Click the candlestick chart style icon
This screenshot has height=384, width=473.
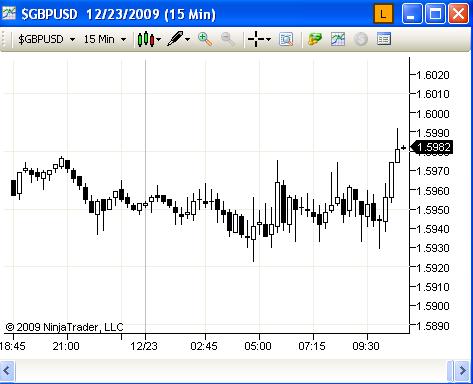coord(146,40)
